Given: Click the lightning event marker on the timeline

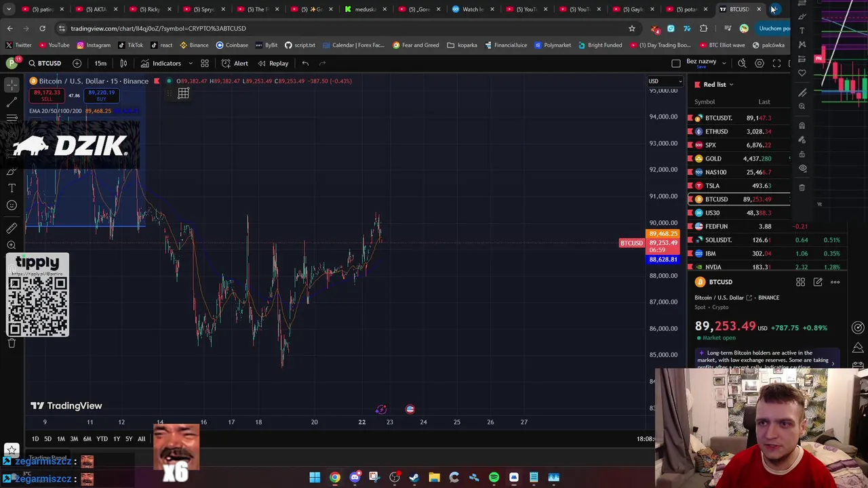Looking at the screenshot, I should 381,409.
